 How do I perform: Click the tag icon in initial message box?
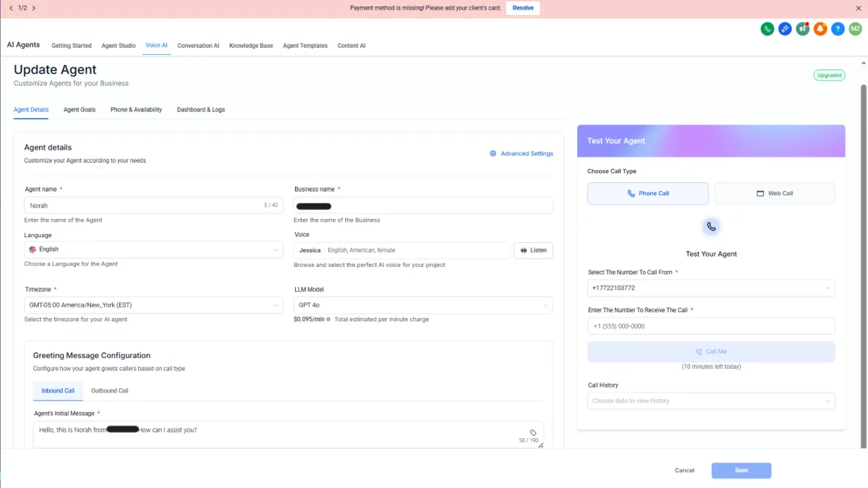(533, 432)
